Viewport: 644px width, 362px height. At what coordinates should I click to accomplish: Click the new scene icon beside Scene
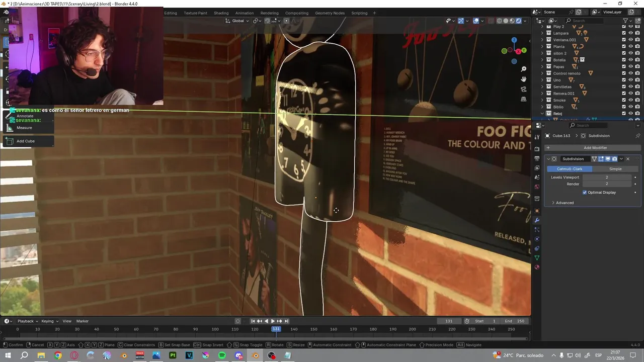pyautogui.click(x=579, y=12)
